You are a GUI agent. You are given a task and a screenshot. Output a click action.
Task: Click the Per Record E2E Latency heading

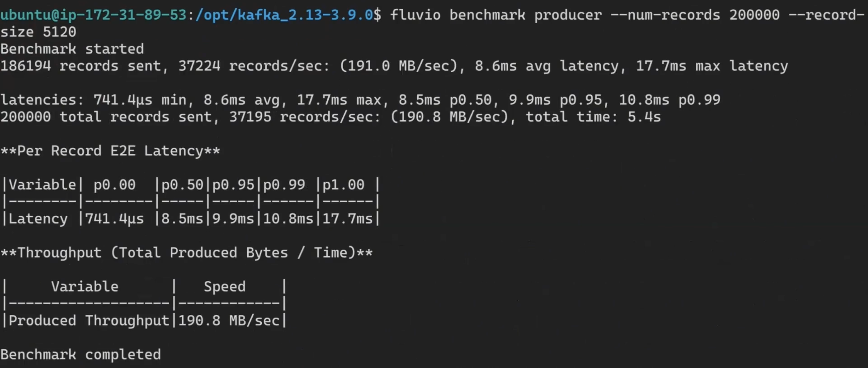110,151
